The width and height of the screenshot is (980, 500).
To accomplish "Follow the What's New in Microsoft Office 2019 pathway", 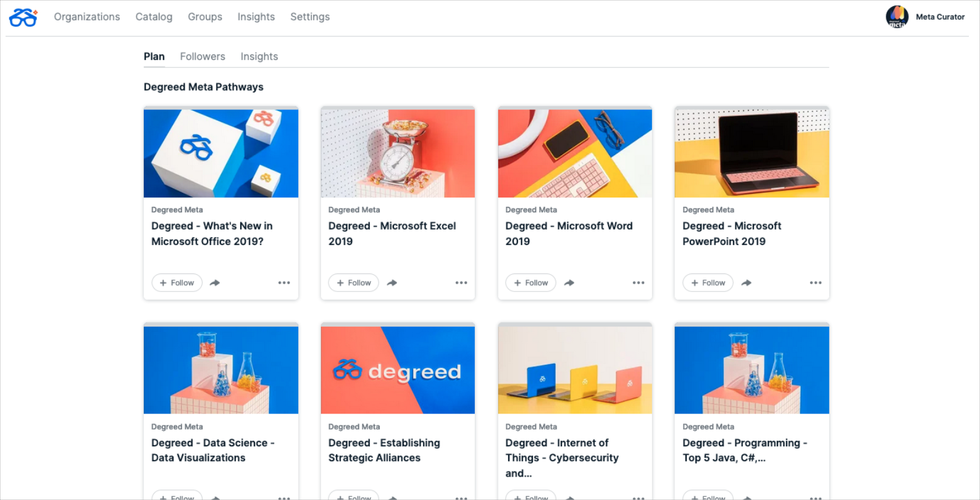I will click(177, 283).
